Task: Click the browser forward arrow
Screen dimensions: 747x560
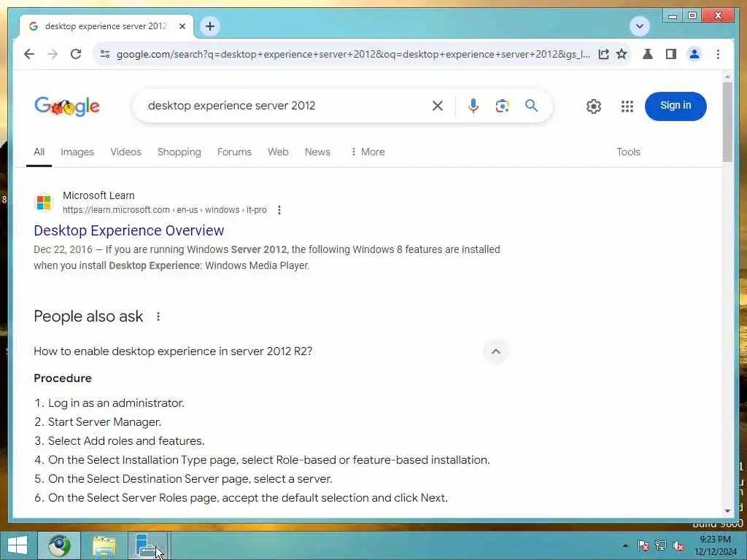Action: 53,54
